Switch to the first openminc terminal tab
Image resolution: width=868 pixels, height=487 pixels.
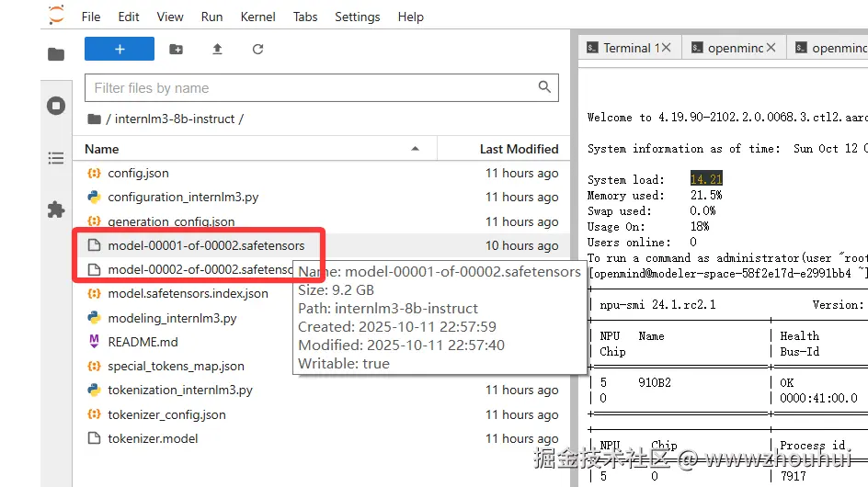click(x=735, y=48)
